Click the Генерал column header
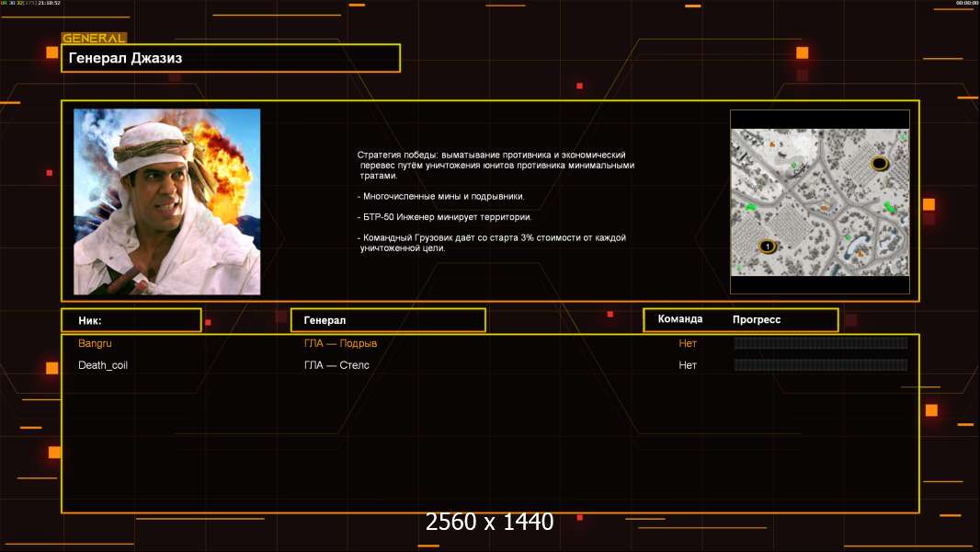 coord(387,320)
